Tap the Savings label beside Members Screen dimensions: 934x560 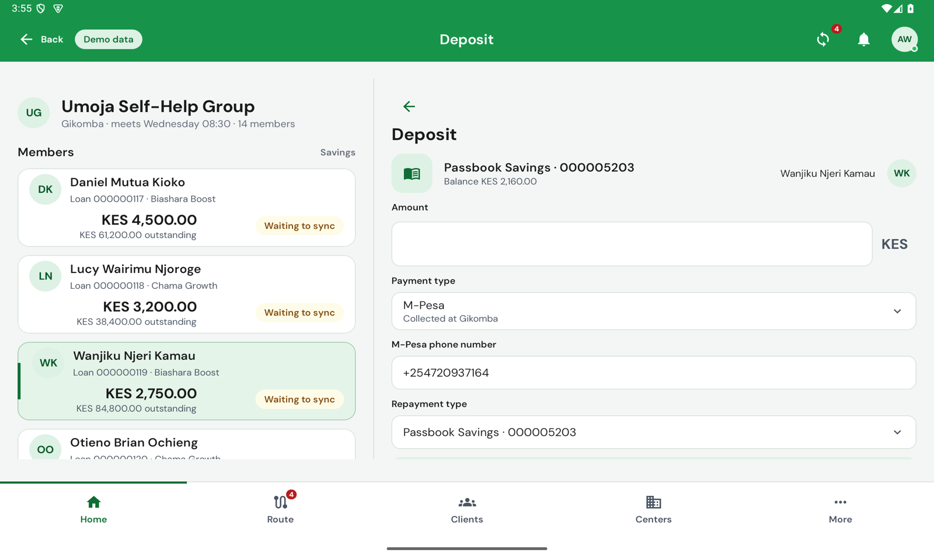coord(337,152)
